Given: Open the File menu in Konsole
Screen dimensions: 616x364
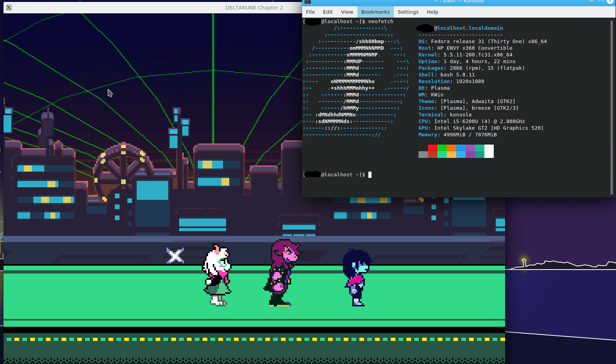Looking at the screenshot, I should click(310, 12).
